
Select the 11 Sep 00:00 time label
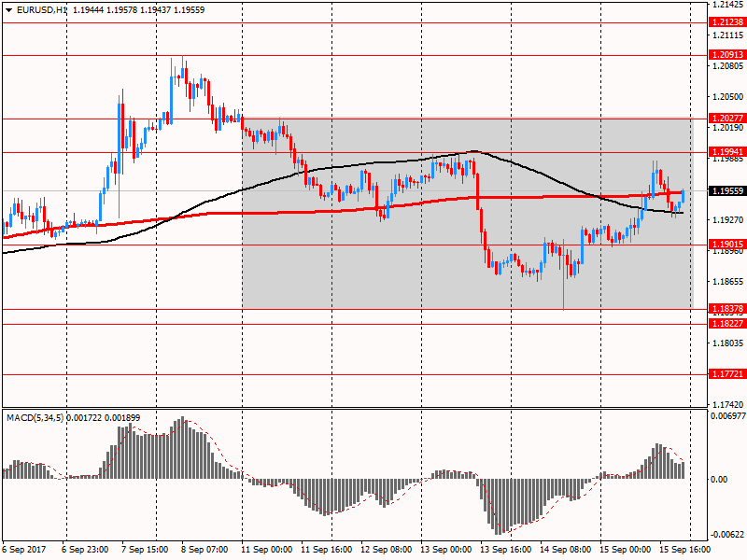[267, 550]
